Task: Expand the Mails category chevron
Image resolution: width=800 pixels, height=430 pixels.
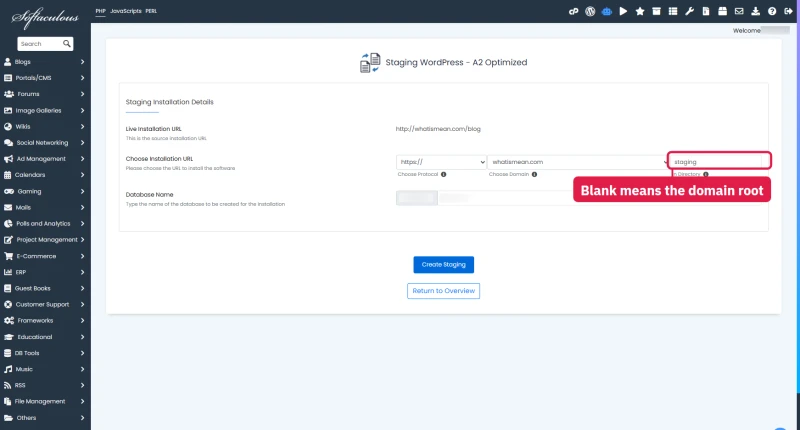Action: 82,207
